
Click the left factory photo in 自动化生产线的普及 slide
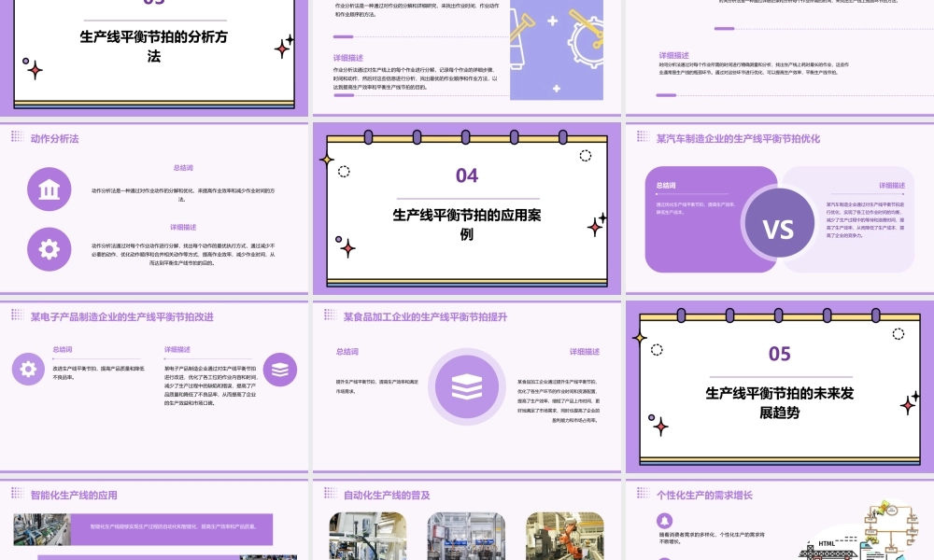click(368, 536)
